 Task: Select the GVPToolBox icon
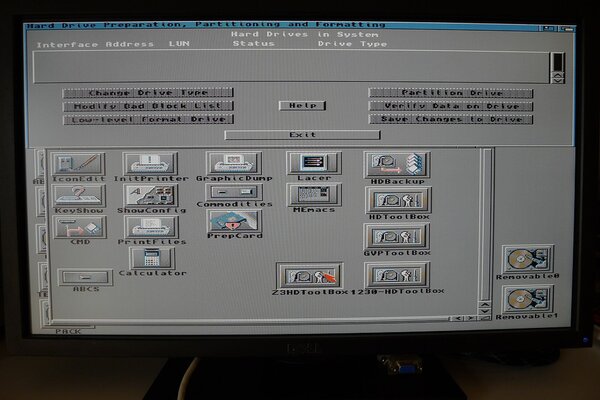click(397, 237)
